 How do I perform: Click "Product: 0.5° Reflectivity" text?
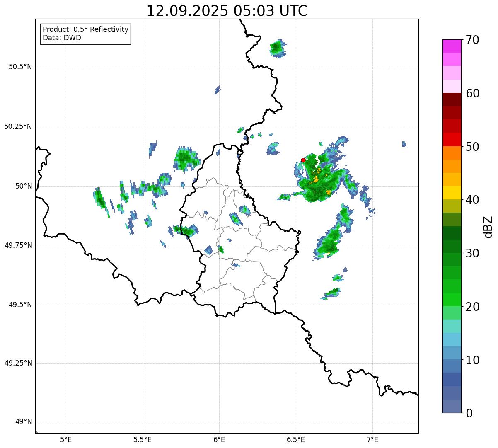[86, 30]
